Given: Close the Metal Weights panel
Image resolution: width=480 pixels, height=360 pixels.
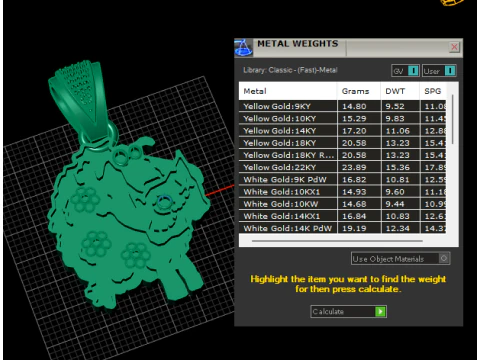Looking at the screenshot, I should coord(454,47).
